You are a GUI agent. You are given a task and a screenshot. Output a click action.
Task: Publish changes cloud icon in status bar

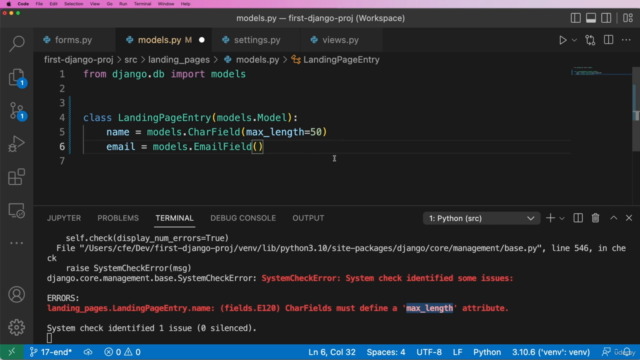[88, 352]
